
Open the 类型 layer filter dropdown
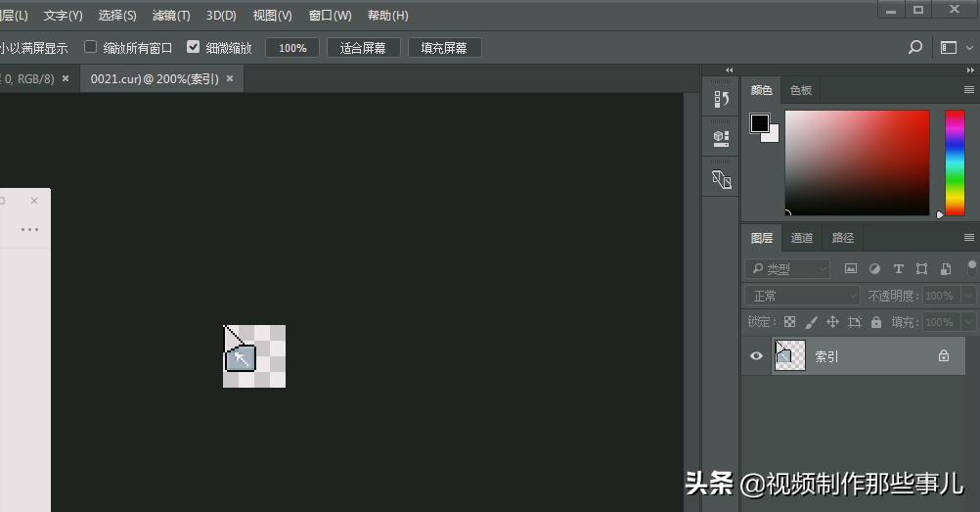tap(787, 268)
